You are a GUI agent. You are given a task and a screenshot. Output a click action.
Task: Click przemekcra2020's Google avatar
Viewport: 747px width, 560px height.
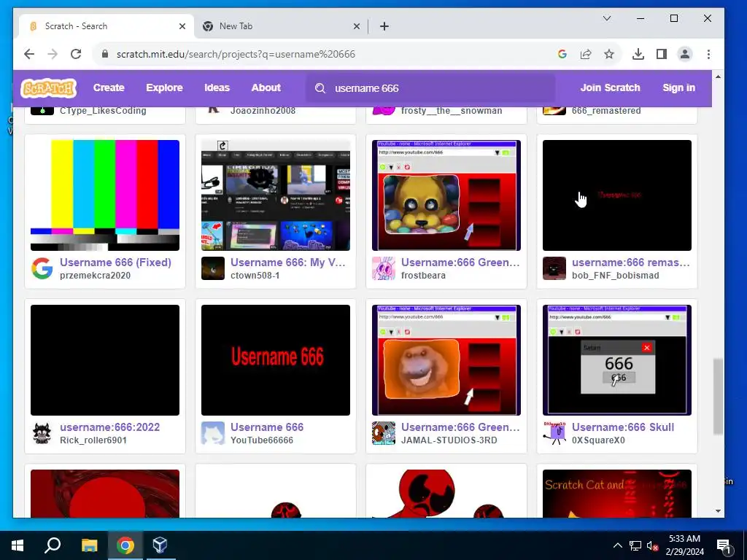click(x=42, y=268)
